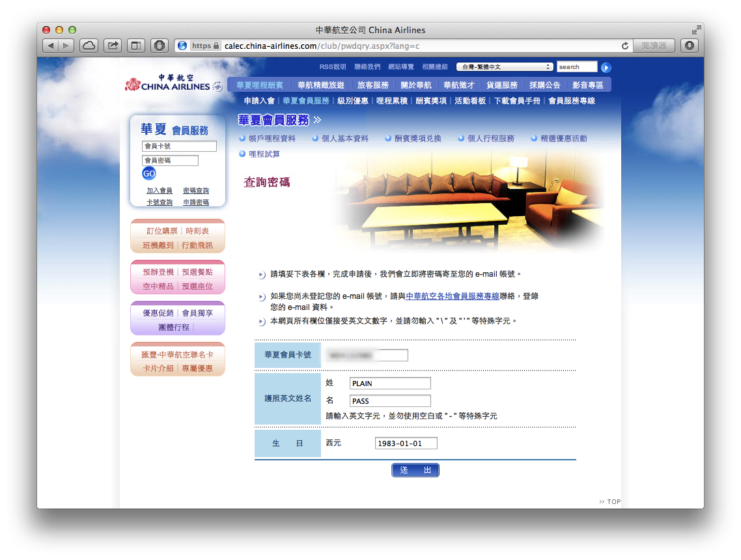Click the 專屬優惠 sidebar link
Viewport: 741px width, 560px height.
coord(197,368)
